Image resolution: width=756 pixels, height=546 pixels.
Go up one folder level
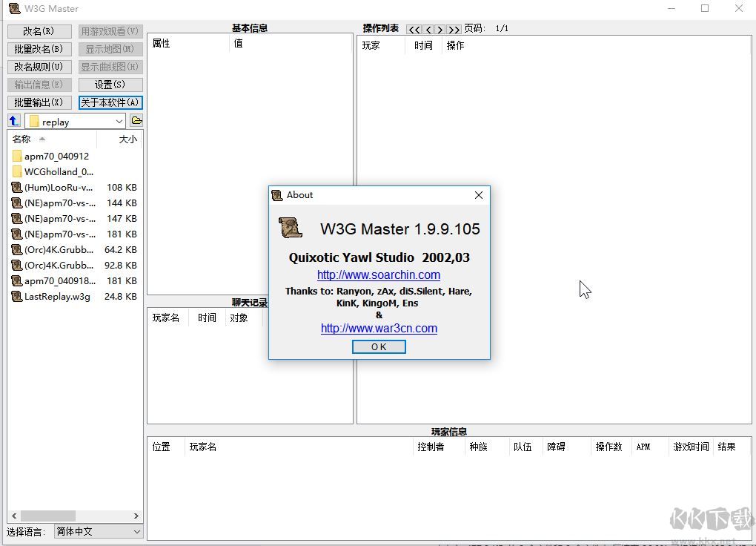point(14,121)
